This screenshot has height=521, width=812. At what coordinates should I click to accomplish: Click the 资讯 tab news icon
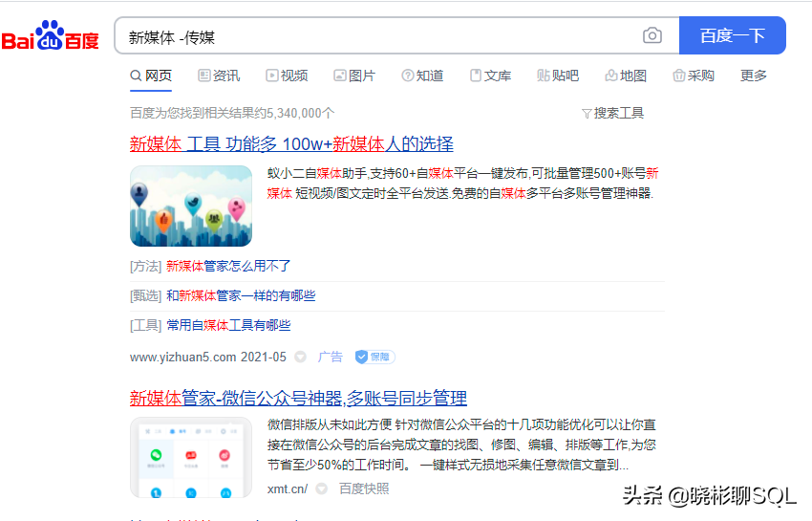click(204, 76)
